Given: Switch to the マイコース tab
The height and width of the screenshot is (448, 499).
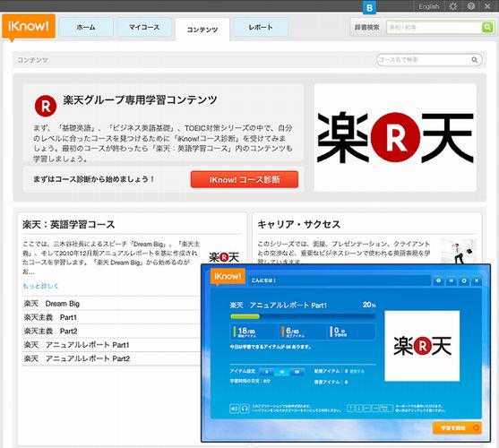Looking at the screenshot, I should pos(144,28).
